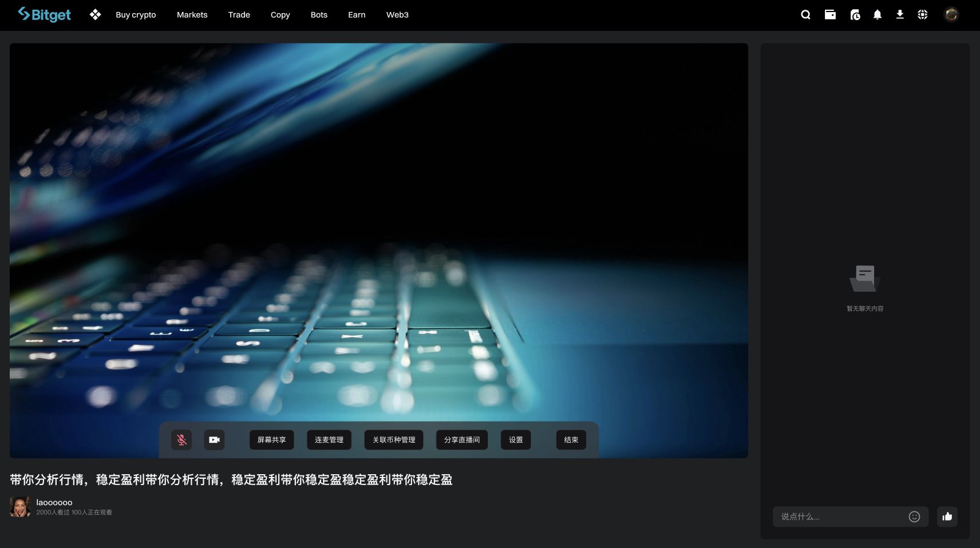This screenshot has width=980, height=548.
Task: Open the apps grid diamond icon
Action: click(x=95, y=15)
